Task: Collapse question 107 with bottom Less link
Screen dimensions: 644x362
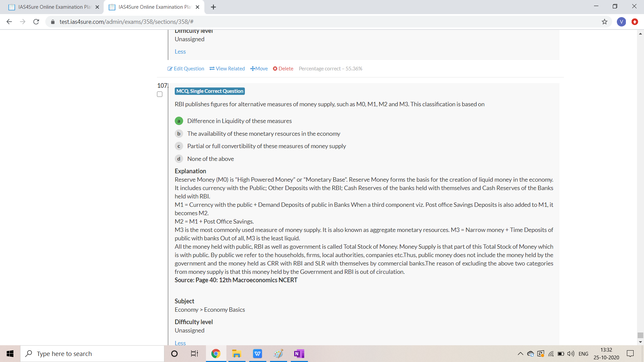Action: tap(180, 343)
